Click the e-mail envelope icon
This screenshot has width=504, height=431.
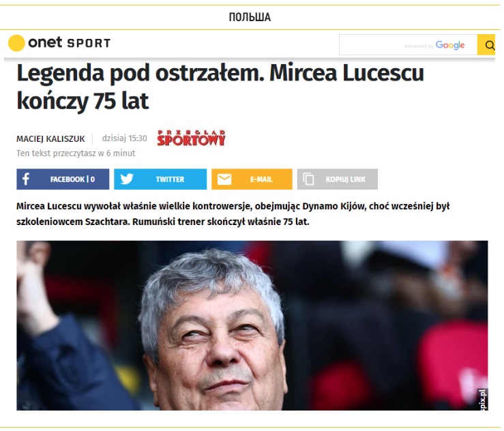point(224,179)
